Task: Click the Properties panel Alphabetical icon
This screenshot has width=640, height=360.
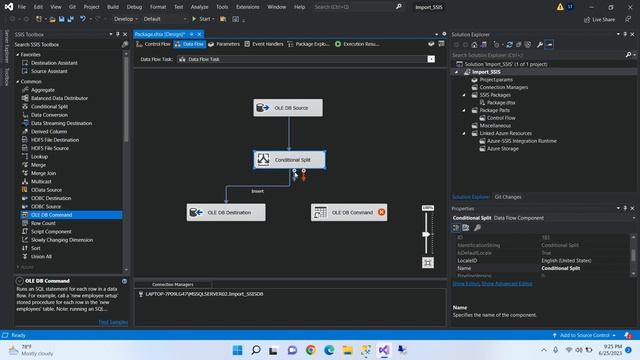Action: click(466, 228)
